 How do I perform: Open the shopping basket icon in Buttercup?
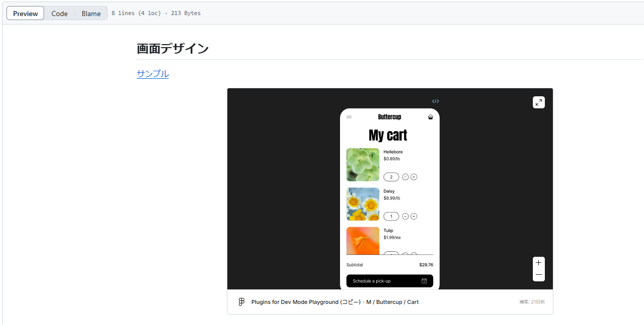(430, 117)
